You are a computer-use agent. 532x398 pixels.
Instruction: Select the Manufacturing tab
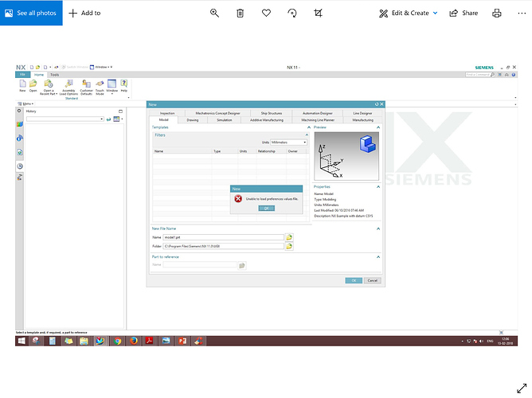362,120
